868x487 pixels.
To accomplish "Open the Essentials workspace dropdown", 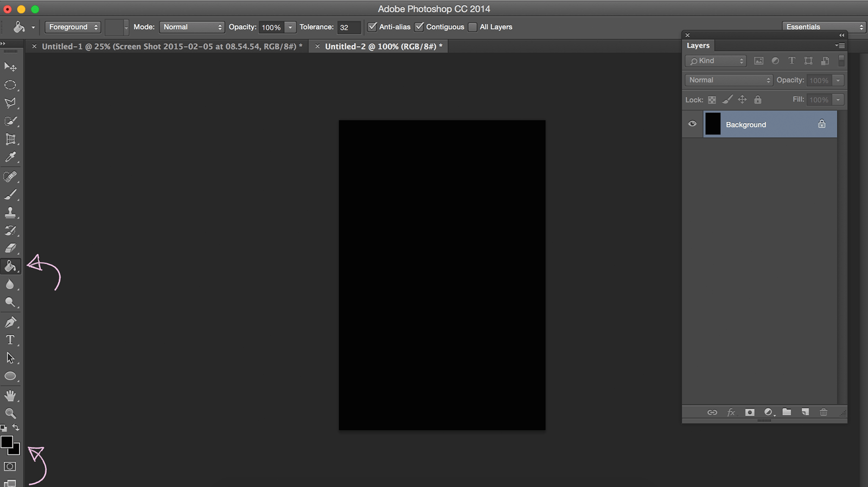I will (x=824, y=27).
